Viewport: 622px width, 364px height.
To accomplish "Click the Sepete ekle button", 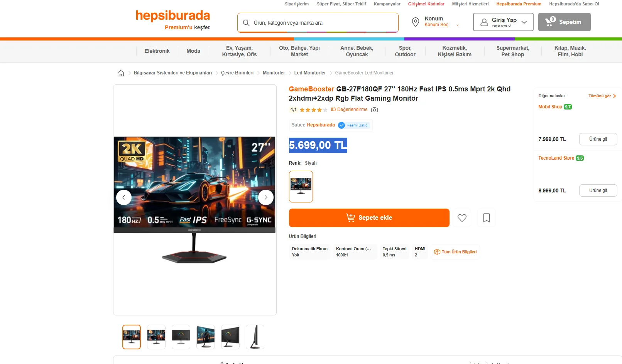I will (369, 218).
